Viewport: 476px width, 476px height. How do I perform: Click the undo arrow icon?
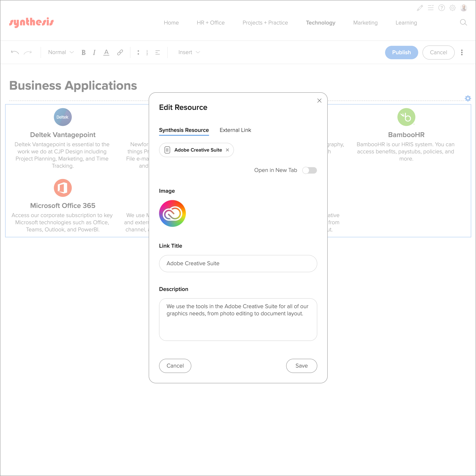click(15, 52)
